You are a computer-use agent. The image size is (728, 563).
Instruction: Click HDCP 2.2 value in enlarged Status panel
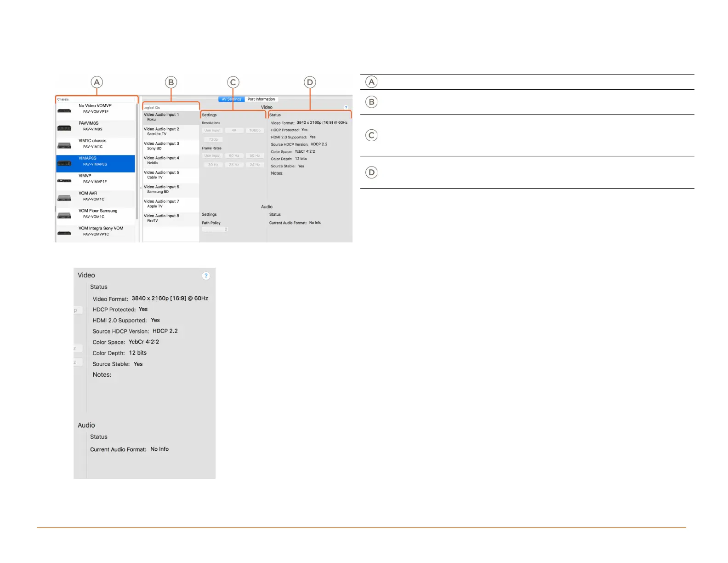(165, 331)
